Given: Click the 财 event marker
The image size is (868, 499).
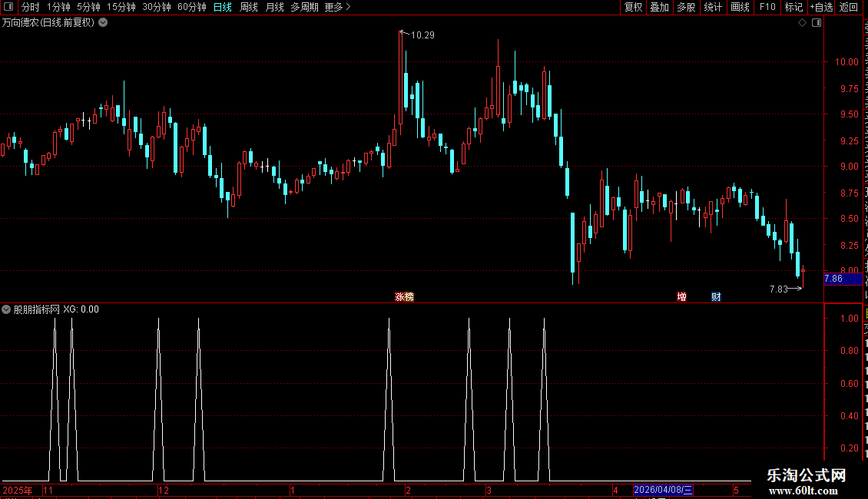Looking at the screenshot, I should click(x=716, y=296).
